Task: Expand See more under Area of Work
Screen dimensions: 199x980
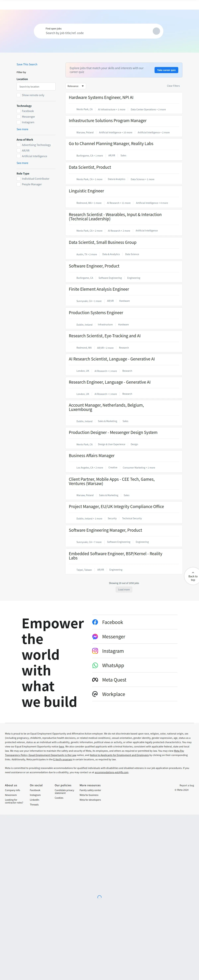Action: (x=23, y=163)
